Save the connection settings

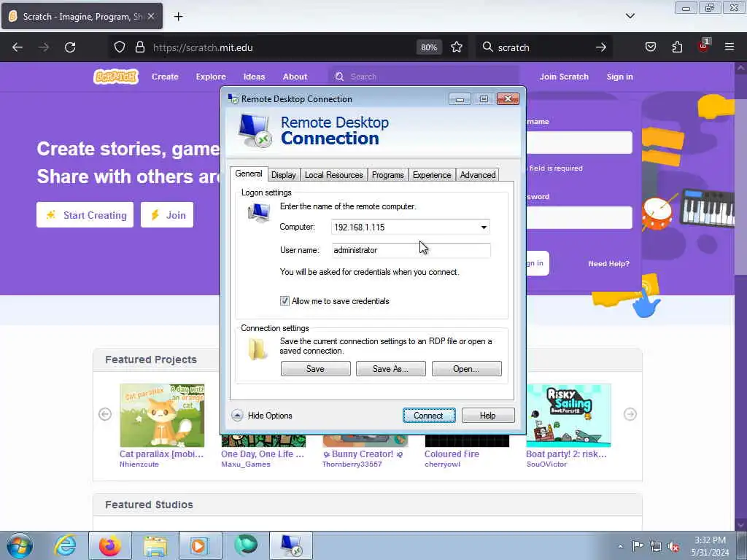coord(315,368)
